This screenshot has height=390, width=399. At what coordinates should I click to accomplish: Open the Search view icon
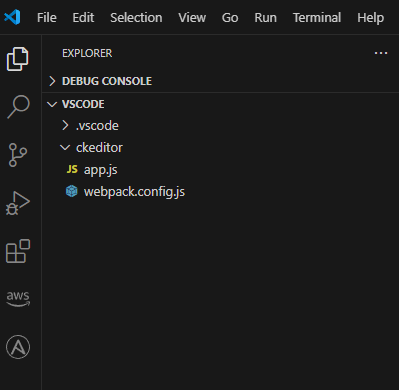[x=18, y=107]
